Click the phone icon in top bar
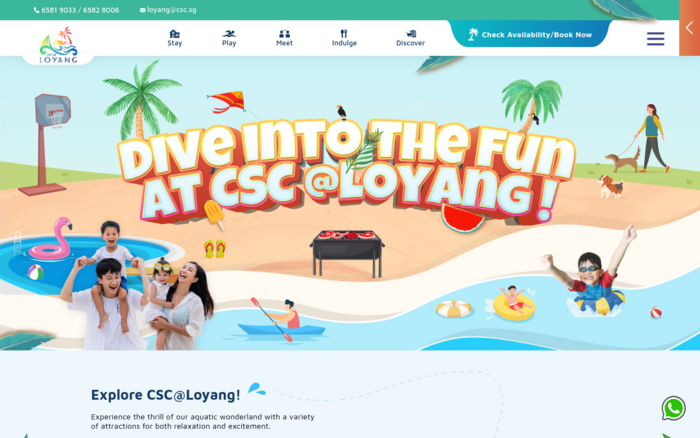This screenshot has height=438, width=700. click(37, 10)
